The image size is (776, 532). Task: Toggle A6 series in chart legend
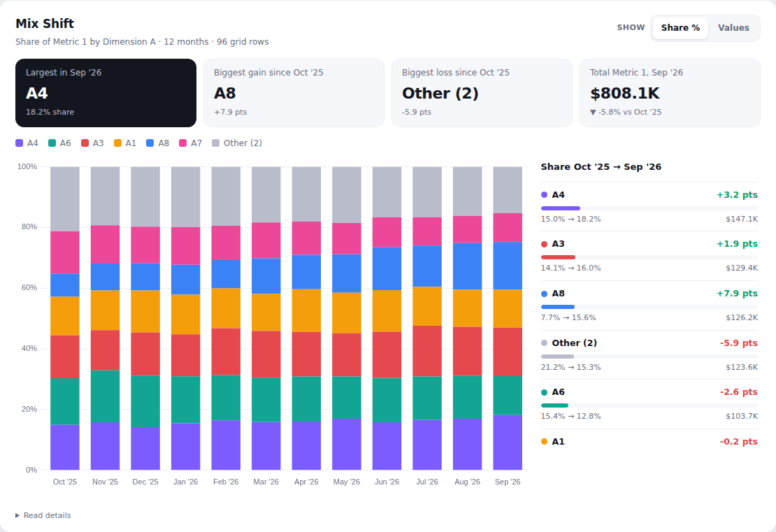point(59,143)
